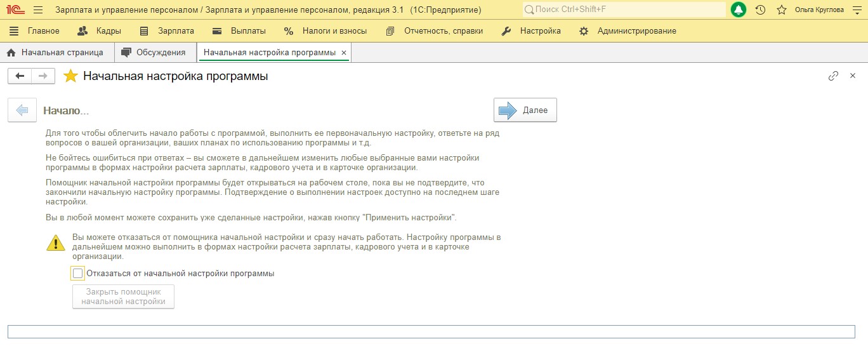Click the Начальная настройка программы title
This screenshot has height=346, width=868.
pos(176,76)
